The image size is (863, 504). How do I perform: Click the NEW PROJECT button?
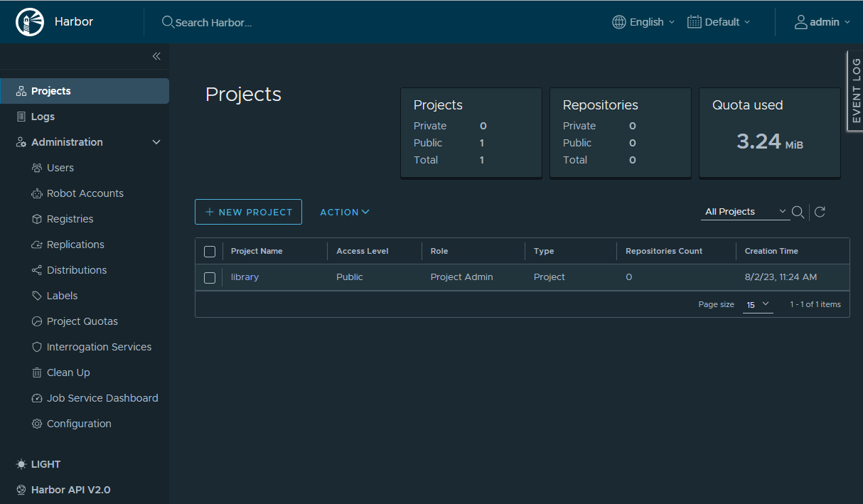248,212
